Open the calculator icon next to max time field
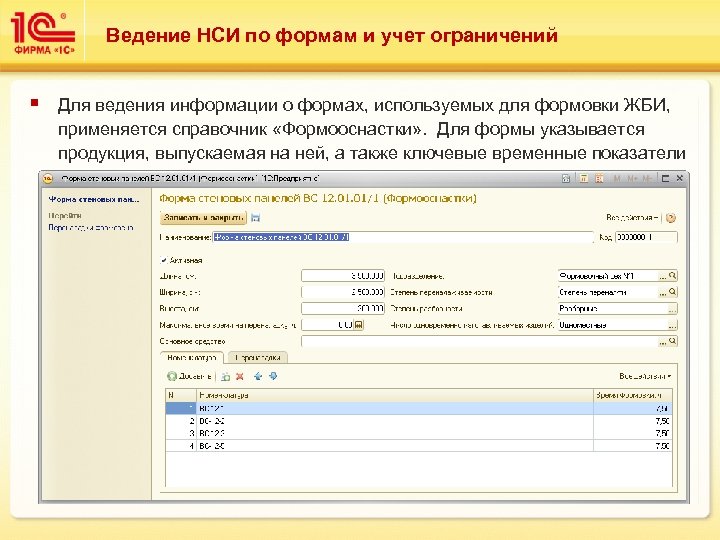Image resolution: width=720 pixels, height=540 pixels. coord(359,325)
